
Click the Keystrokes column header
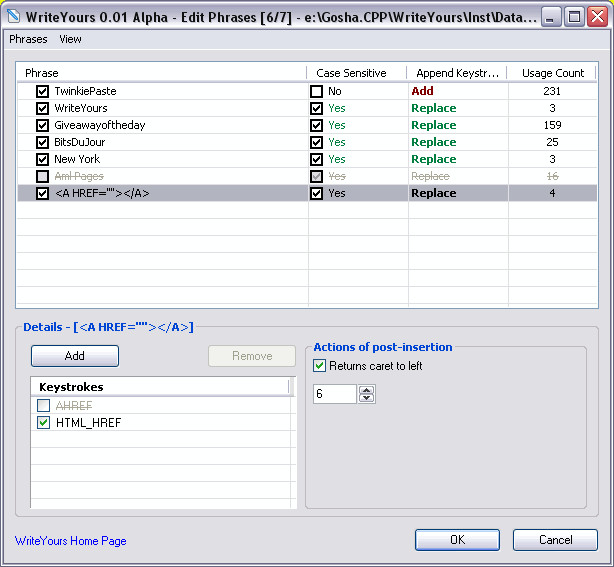pyautogui.click(x=161, y=387)
